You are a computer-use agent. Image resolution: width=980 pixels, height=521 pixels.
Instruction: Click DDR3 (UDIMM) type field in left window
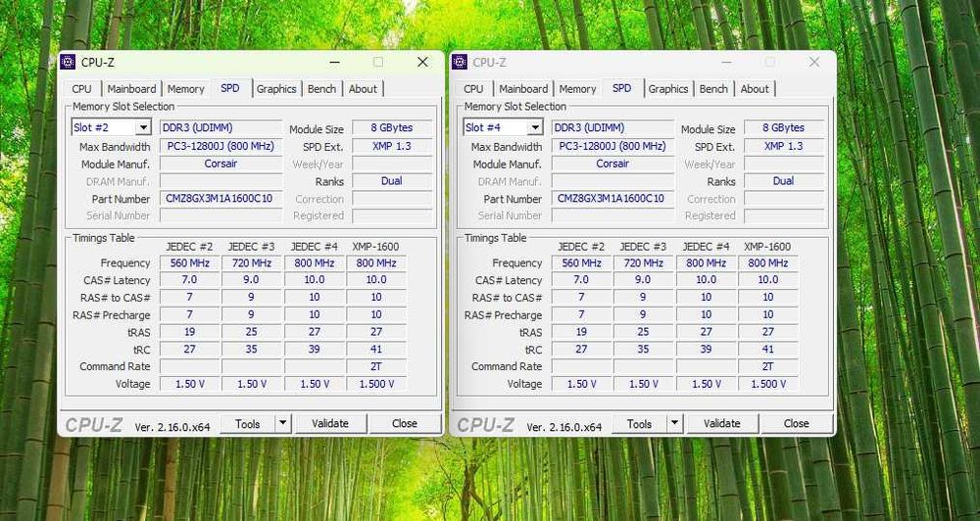[220, 127]
